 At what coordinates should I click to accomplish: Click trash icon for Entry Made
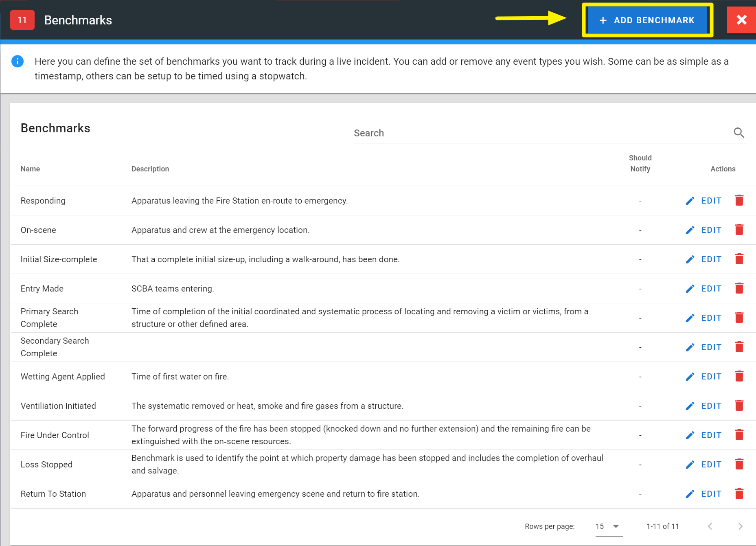point(739,288)
